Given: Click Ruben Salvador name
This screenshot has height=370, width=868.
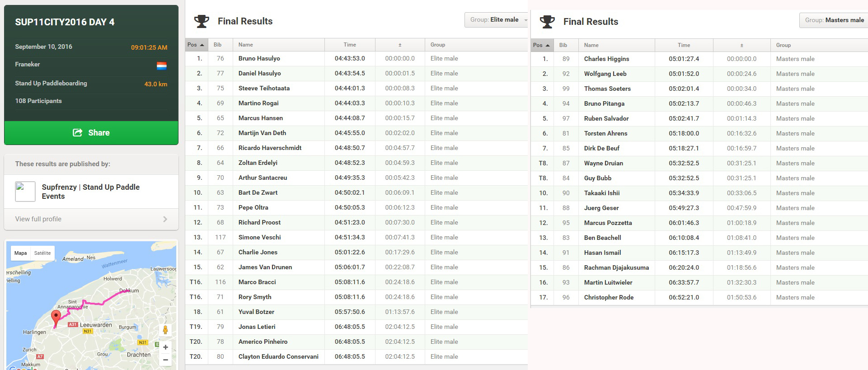Looking at the screenshot, I should tap(606, 118).
